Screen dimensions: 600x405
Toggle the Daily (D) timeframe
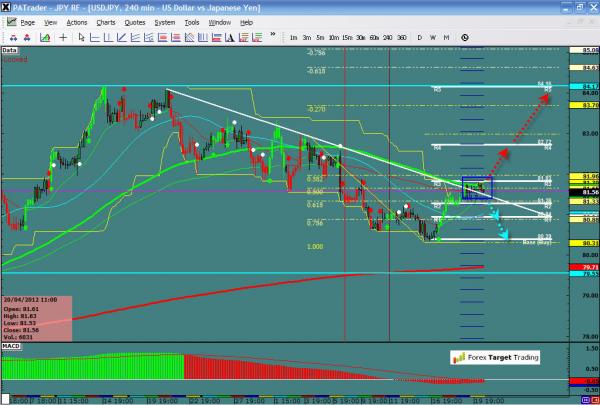point(420,37)
